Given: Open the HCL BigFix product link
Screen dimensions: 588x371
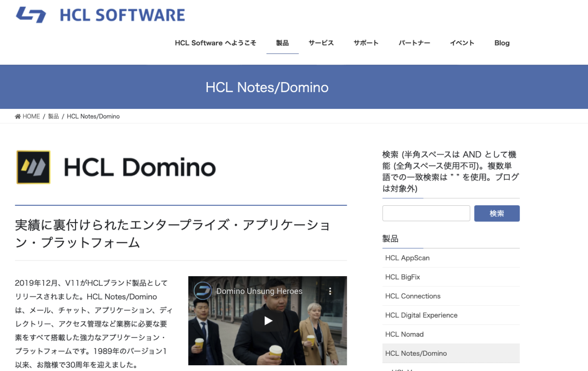Looking at the screenshot, I should pyautogui.click(x=451, y=277).
